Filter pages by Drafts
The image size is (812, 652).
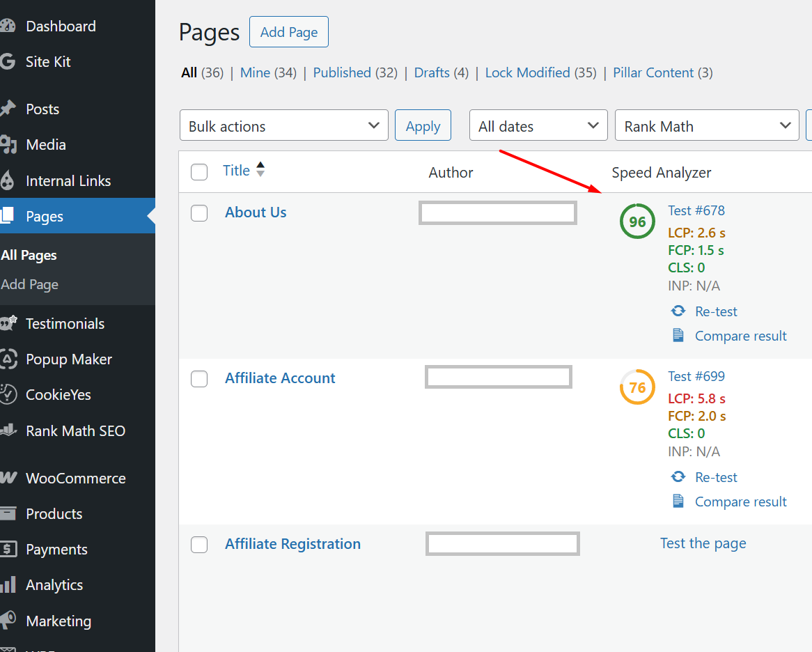432,73
